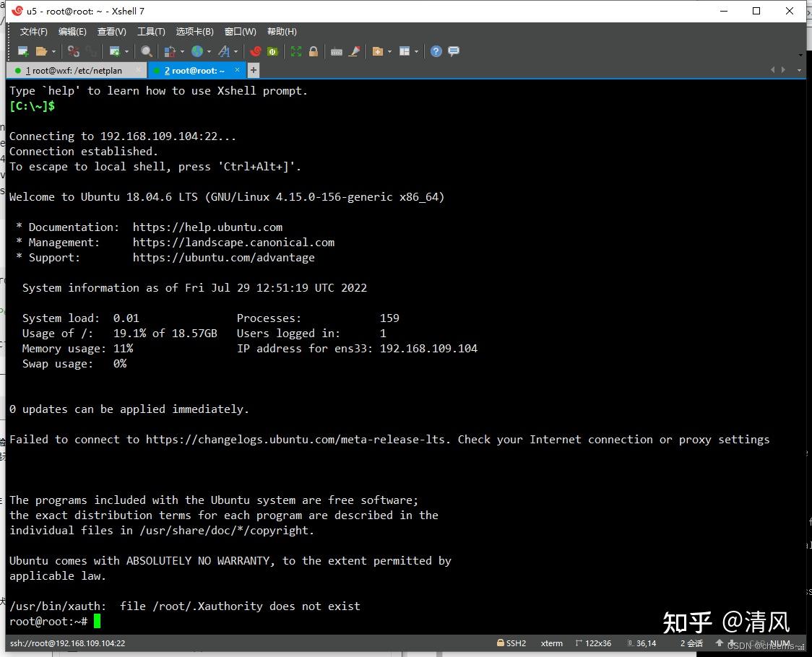Maximize the Xshell 7 window
This screenshot has height=657, width=812.
(x=756, y=11)
